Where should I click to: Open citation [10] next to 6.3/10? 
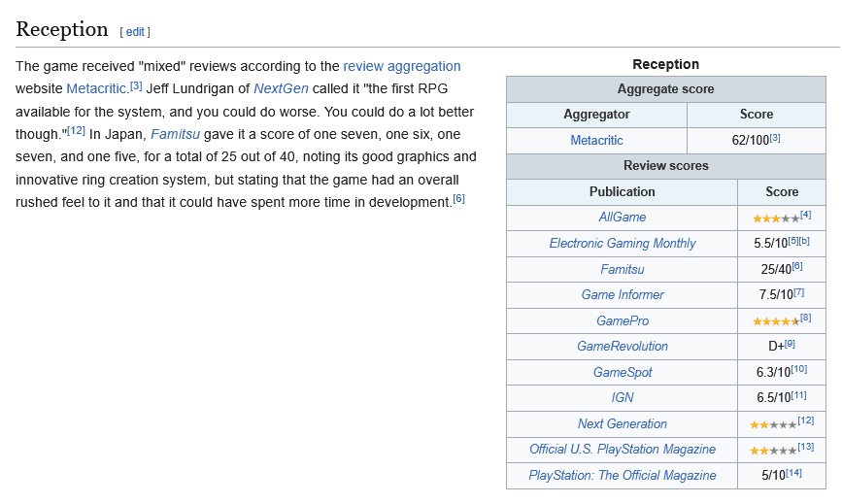coord(798,369)
